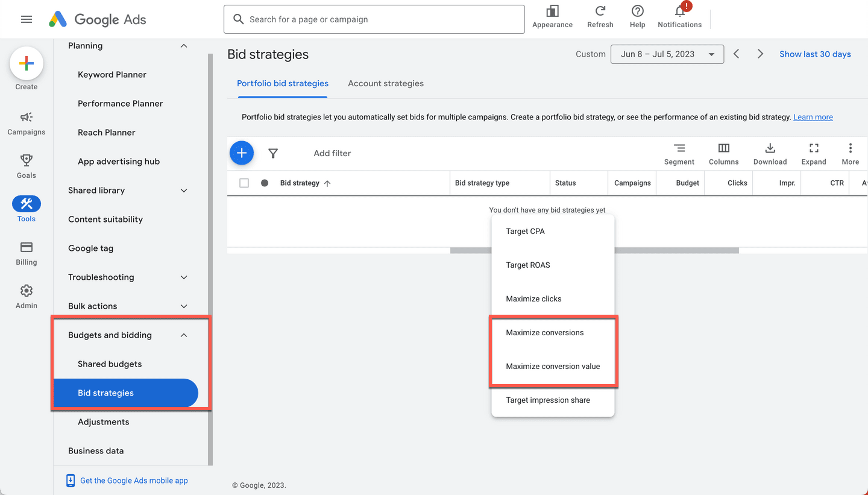This screenshot has height=495, width=868.
Task: Open the More options menu
Action: point(851,154)
